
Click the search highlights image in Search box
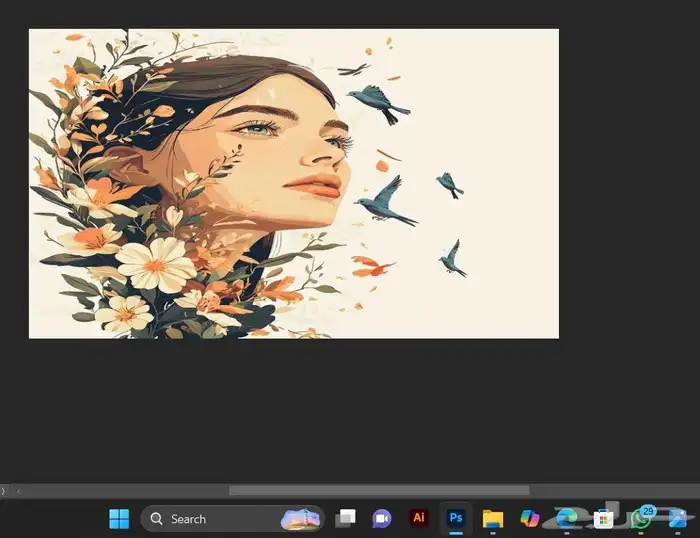tap(300, 519)
